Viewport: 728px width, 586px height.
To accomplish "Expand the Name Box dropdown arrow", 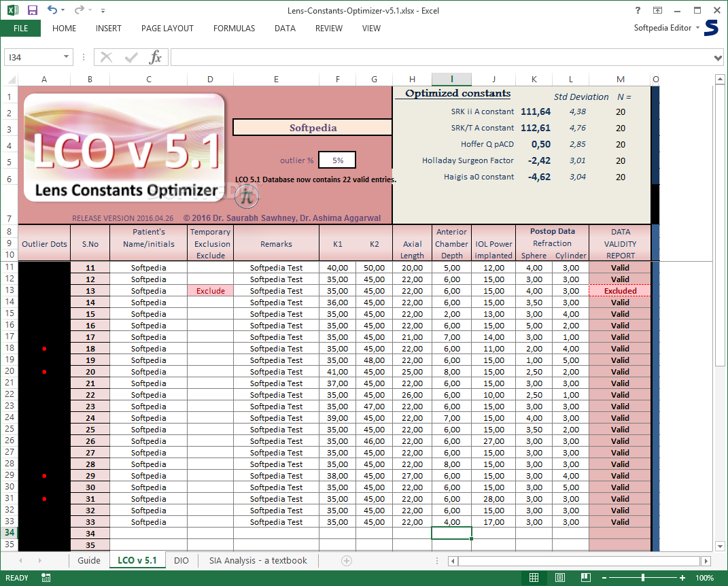I will pyautogui.click(x=67, y=56).
